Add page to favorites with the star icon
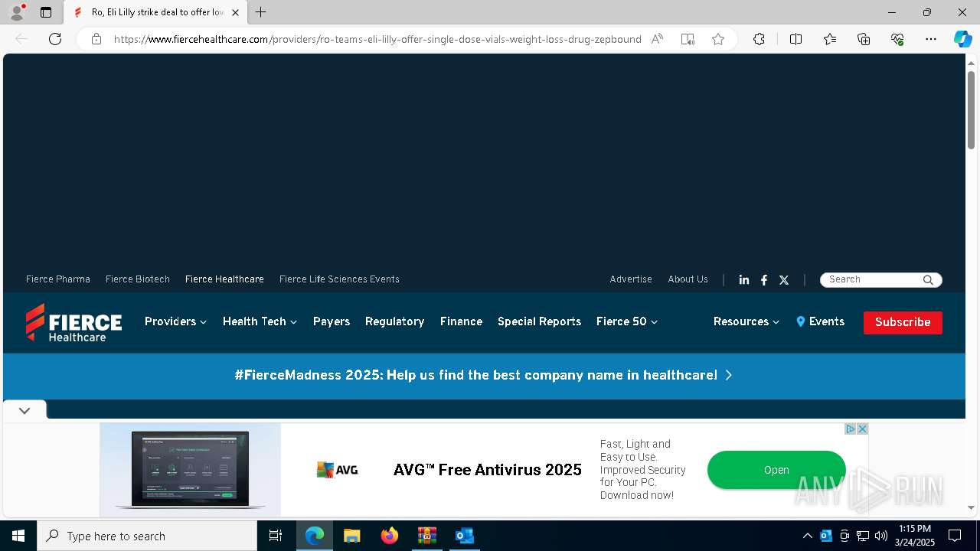980x551 pixels. tap(718, 39)
